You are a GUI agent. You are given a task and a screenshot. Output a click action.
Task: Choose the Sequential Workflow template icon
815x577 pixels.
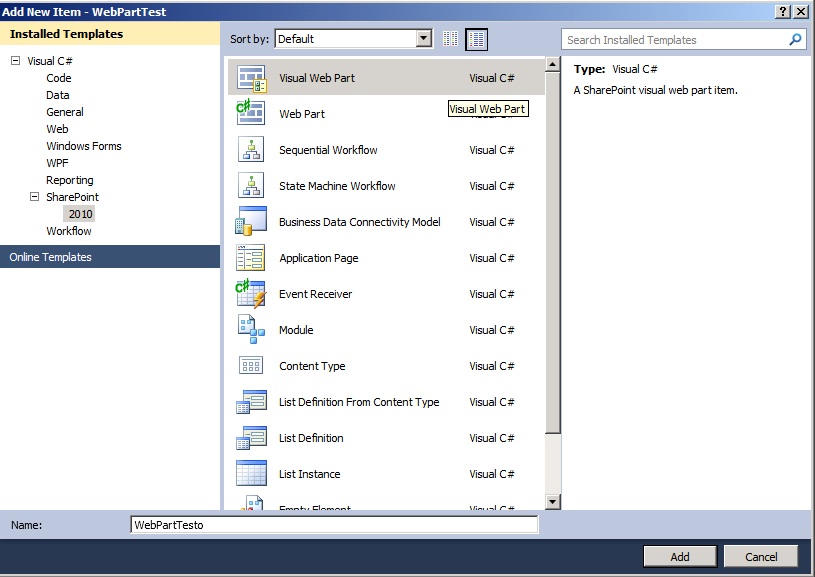251,150
